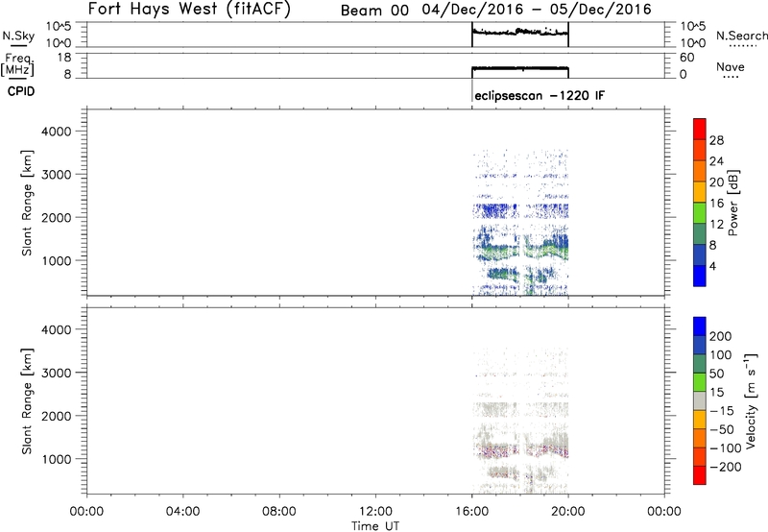Click the '12:00' time axis label
Screen dimensions: 768x532
375,512
